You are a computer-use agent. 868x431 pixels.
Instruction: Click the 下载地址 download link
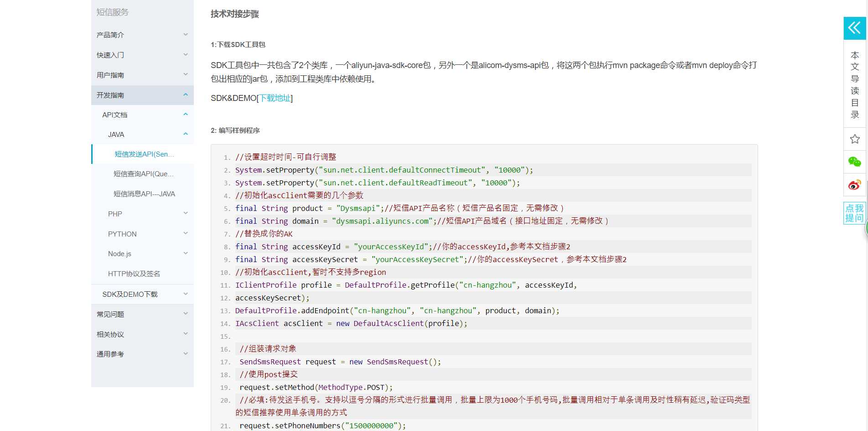tap(275, 98)
